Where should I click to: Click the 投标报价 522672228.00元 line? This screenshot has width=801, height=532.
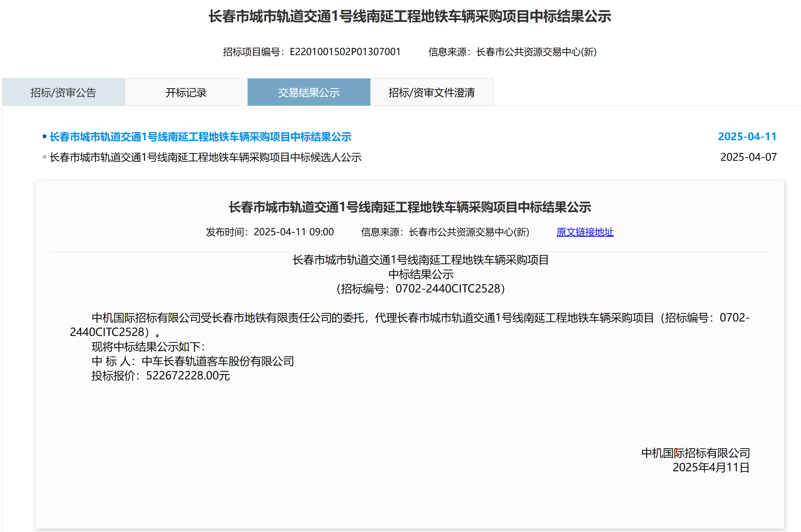pyautogui.click(x=161, y=376)
